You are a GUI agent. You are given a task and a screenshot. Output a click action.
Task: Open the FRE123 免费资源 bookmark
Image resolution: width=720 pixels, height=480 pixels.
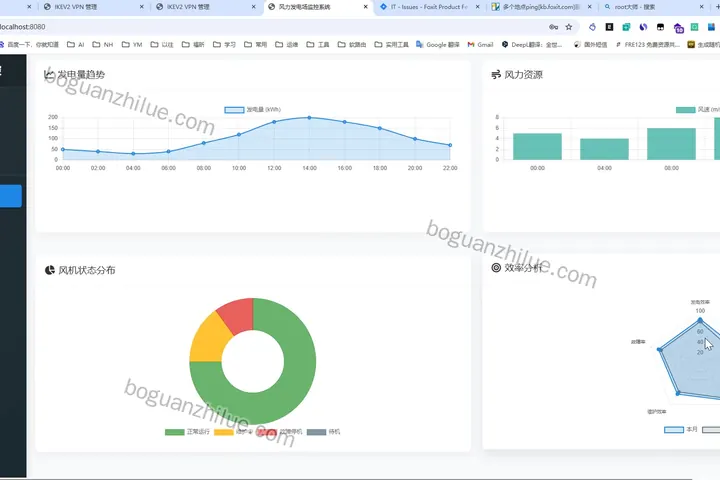click(648, 45)
